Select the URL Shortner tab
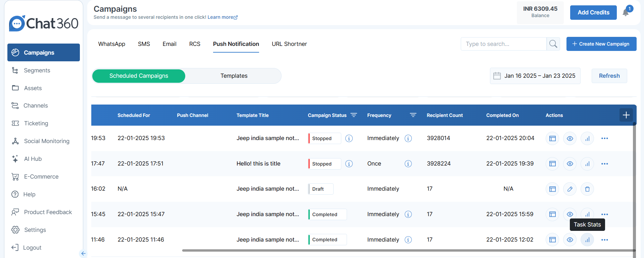This screenshot has height=258, width=644. tap(289, 44)
